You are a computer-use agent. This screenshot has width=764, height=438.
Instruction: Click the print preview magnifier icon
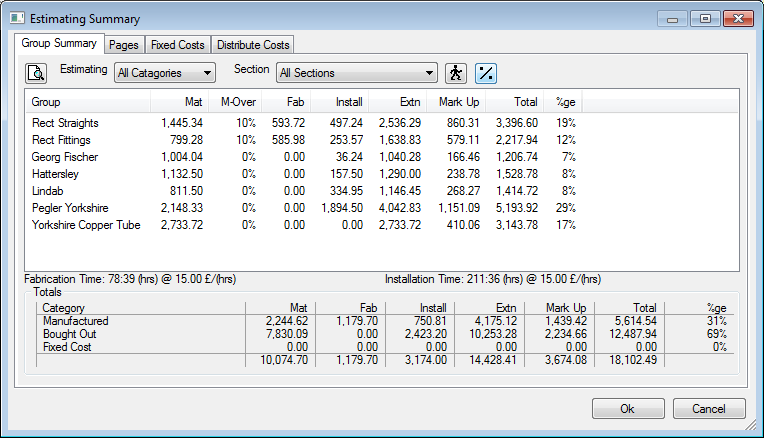click(36, 74)
